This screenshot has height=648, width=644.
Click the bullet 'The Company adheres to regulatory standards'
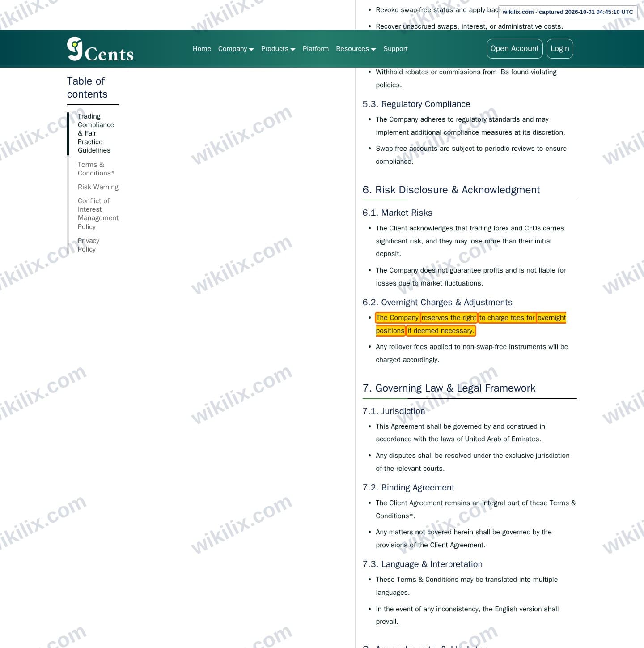coord(470,126)
